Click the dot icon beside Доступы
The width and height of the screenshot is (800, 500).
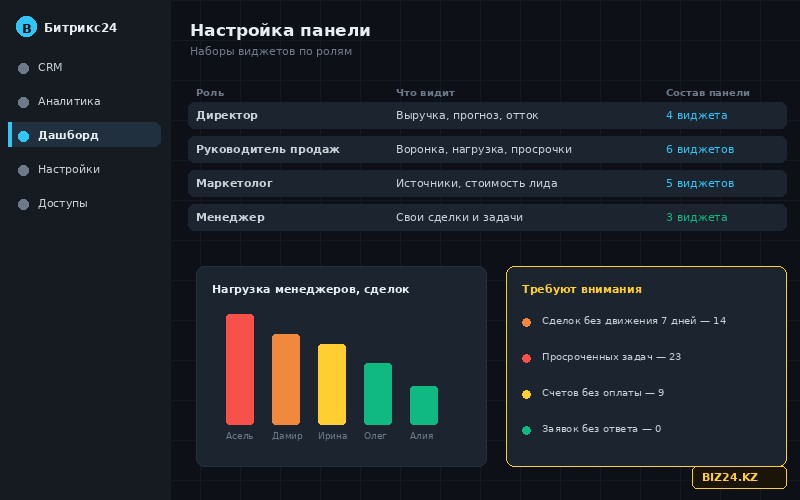pyautogui.click(x=23, y=204)
